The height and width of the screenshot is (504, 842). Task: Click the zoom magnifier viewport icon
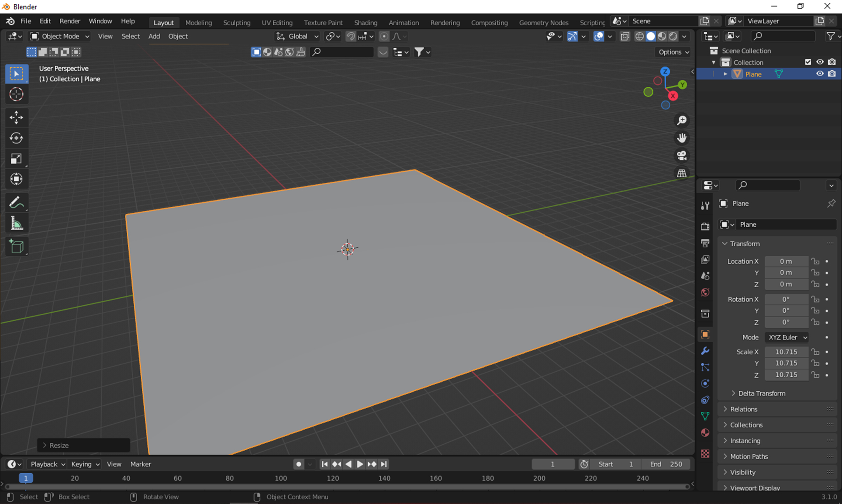click(x=682, y=120)
